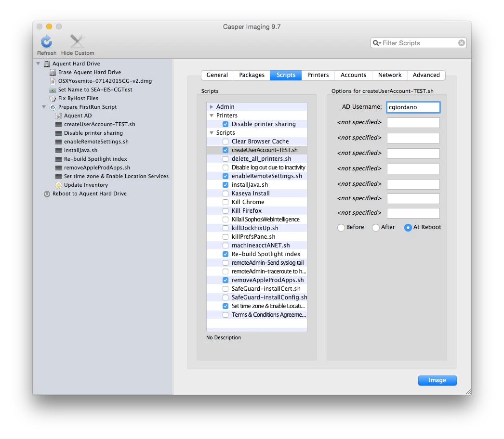The image size is (504, 439).
Task: Select the killPrefsPane.sh script row
Action: pos(257,237)
